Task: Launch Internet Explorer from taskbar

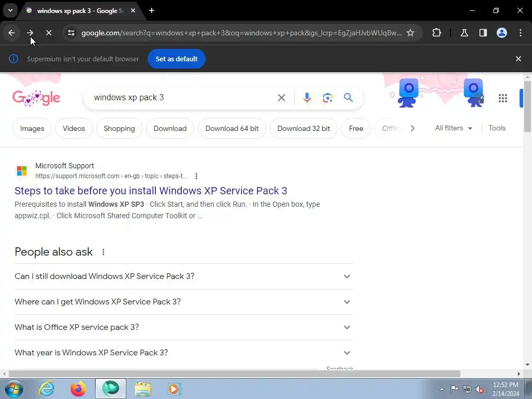Action: tap(46, 389)
